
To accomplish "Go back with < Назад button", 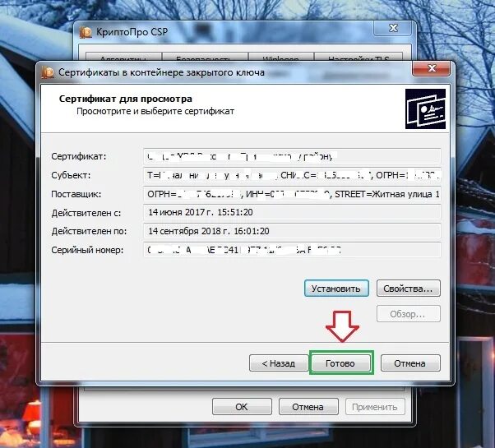I will coord(279,363).
